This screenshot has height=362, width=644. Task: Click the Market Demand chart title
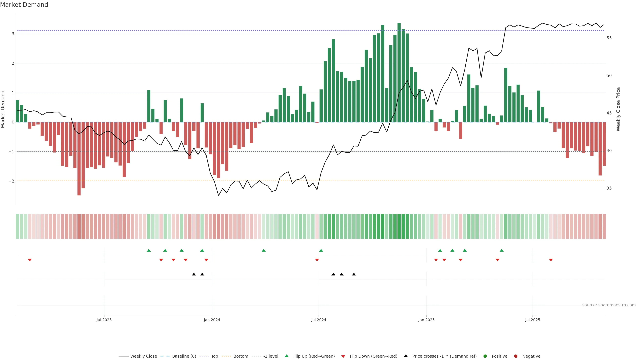tap(24, 5)
